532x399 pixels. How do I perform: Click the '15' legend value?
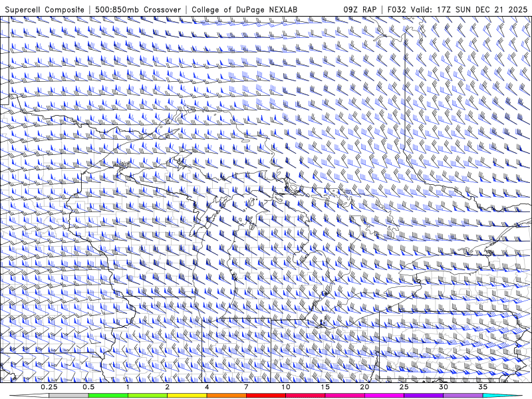[x=325, y=387]
